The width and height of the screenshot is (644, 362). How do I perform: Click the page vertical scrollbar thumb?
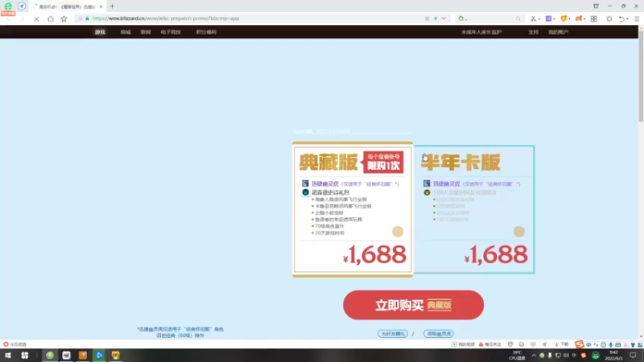pos(641,74)
